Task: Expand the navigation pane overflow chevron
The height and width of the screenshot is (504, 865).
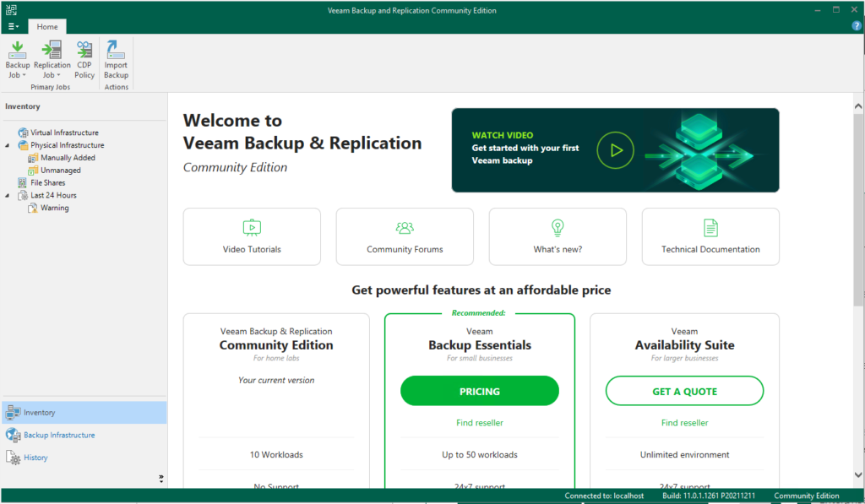Action: click(x=161, y=478)
